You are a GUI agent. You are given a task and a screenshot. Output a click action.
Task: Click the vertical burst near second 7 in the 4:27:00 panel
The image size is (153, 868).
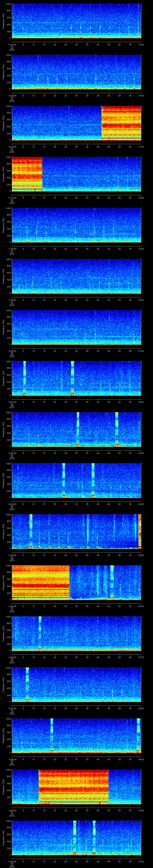(x=27, y=685)
